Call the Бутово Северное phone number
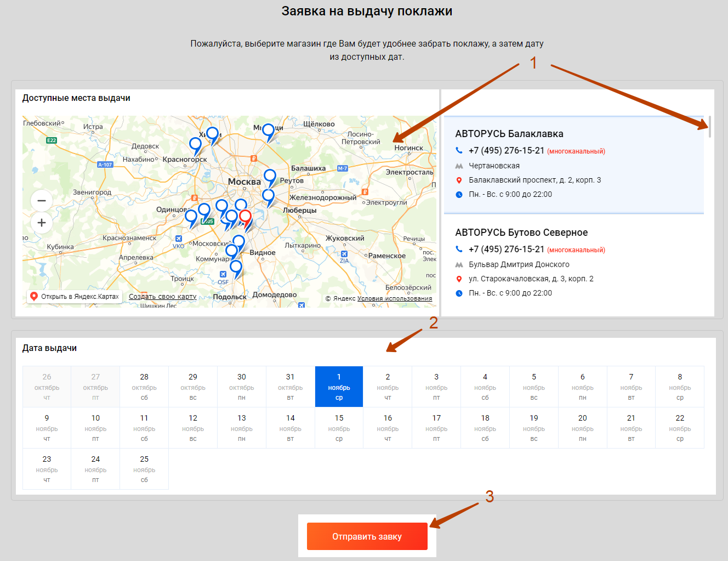Viewport: 728px width, 561px height. (507, 249)
